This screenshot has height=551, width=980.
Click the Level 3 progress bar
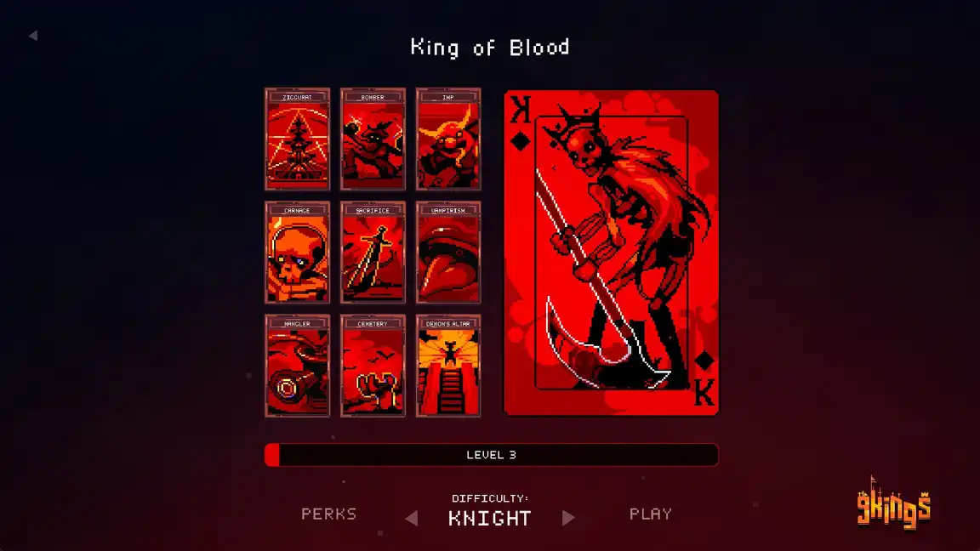pyautogui.click(x=491, y=455)
